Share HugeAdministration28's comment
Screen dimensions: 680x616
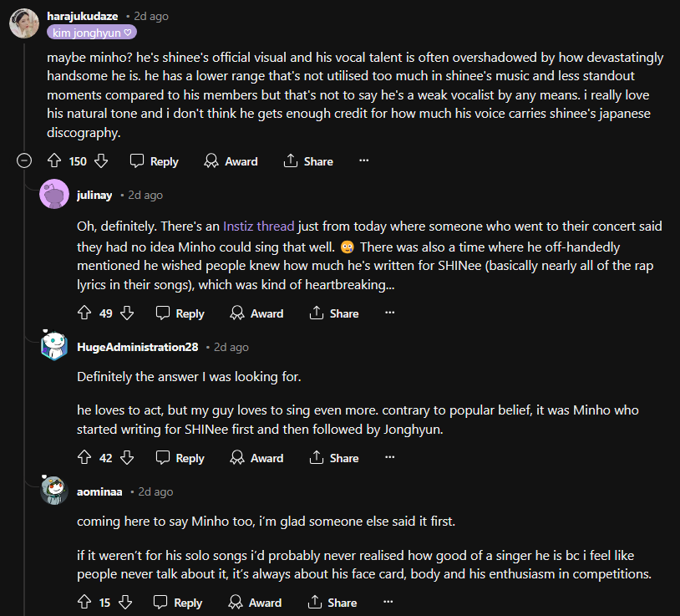pos(334,458)
